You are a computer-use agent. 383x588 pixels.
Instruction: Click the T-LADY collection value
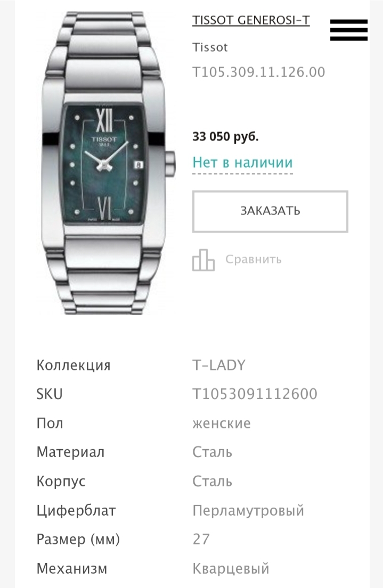[x=219, y=365]
